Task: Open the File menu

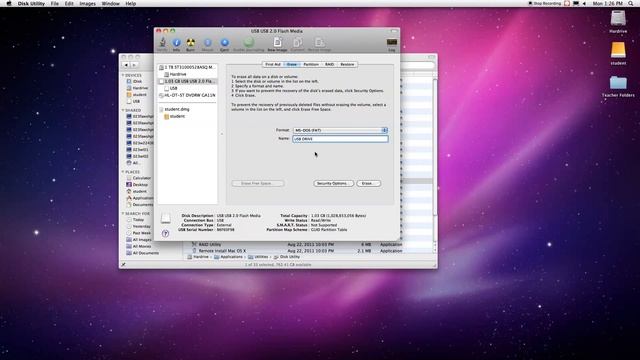Action: (55, 3)
